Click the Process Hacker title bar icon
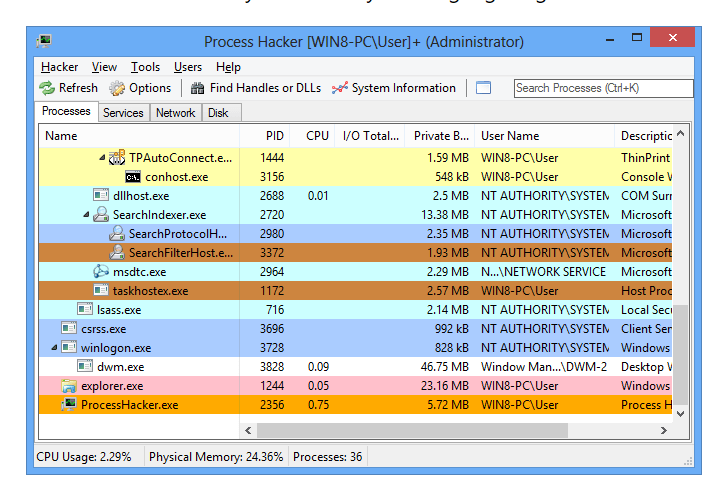This screenshot has width=726, height=502. [x=44, y=41]
